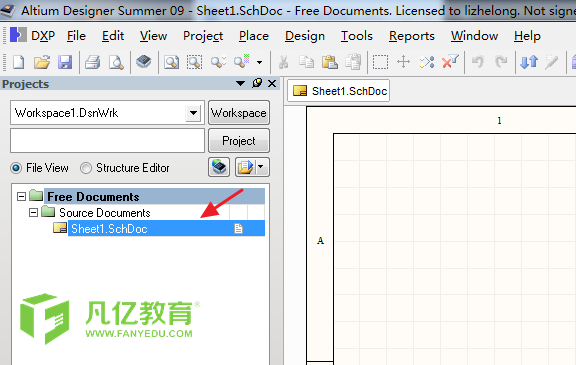Zoom on selected objects icon
This screenshot has height=365, width=576.
[x=218, y=61]
